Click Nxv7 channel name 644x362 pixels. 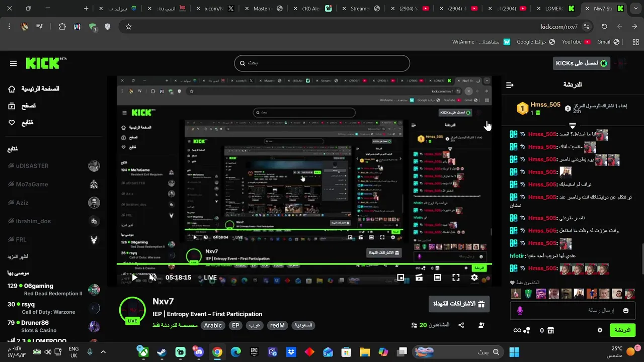163,302
